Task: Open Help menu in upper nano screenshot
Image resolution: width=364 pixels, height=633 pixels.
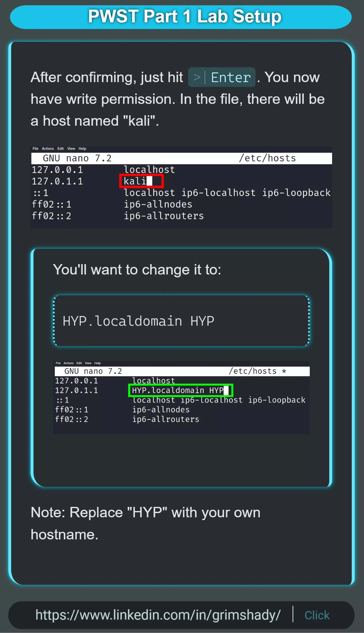Action: 82,148
